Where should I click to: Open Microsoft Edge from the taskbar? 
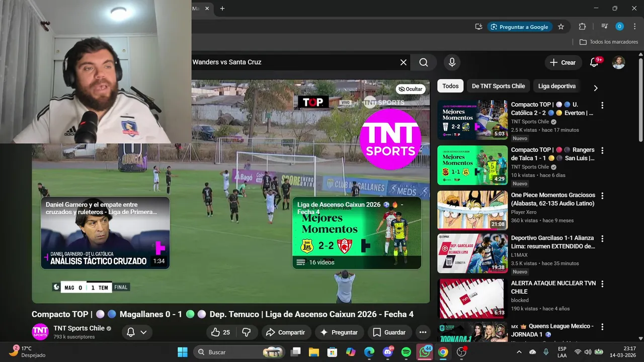369,352
